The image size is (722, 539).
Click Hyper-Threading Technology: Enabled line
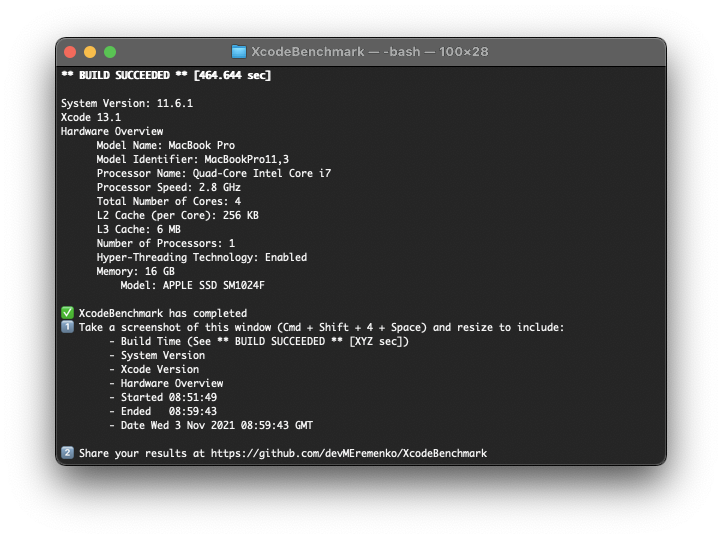[x=202, y=257]
